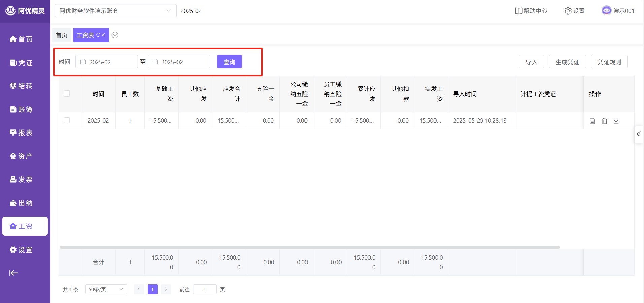The width and height of the screenshot is (644, 303).
Task: Click the horizontal scrollbar under the table
Action: 310,247
